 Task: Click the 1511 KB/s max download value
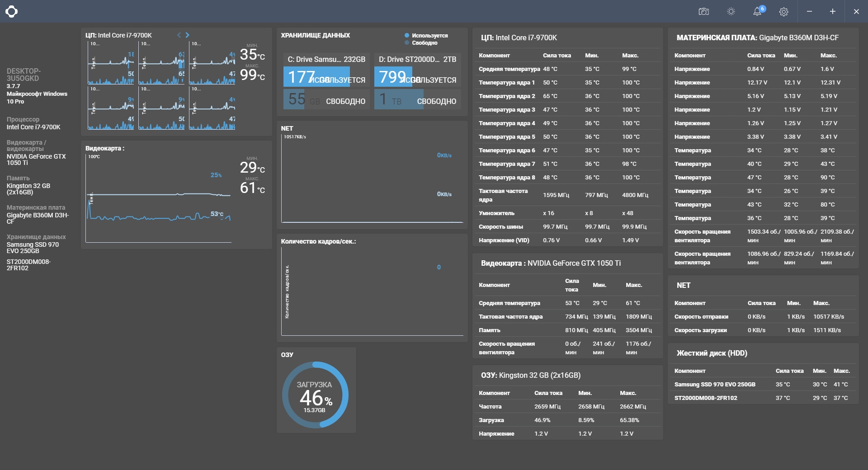[x=827, y=330]
